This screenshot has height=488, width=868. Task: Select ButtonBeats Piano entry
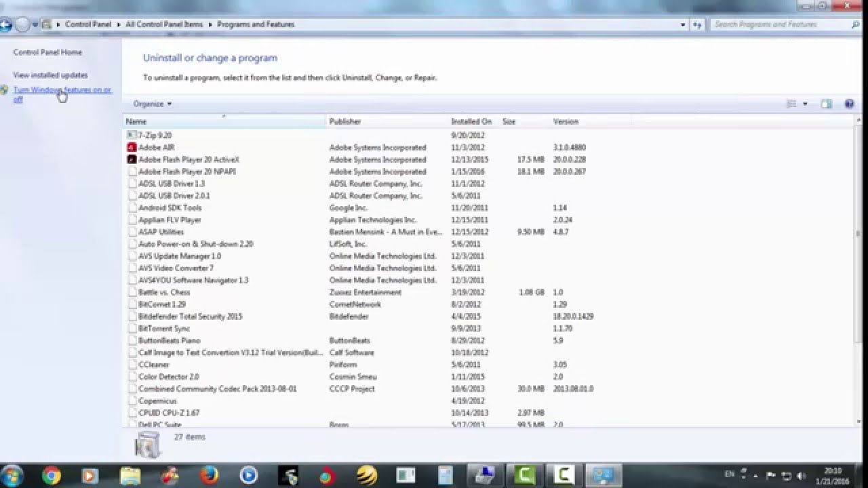170,341
